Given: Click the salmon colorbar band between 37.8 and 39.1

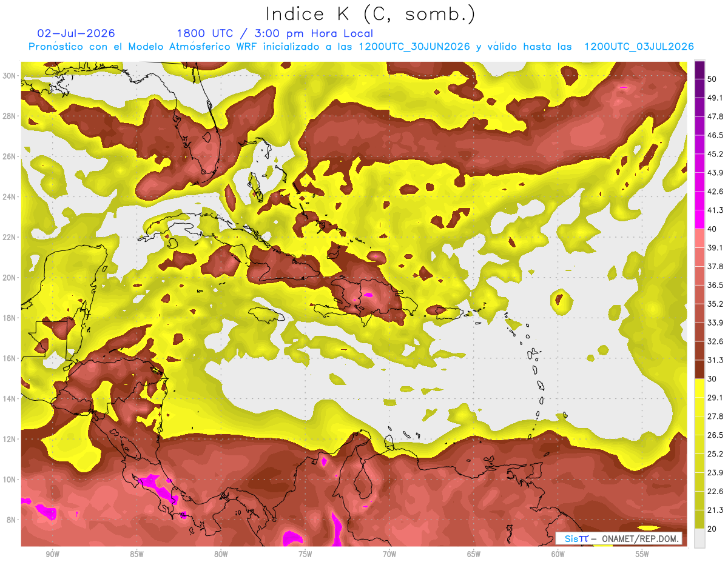Looking at the screenshot, I should click(699, 256).
